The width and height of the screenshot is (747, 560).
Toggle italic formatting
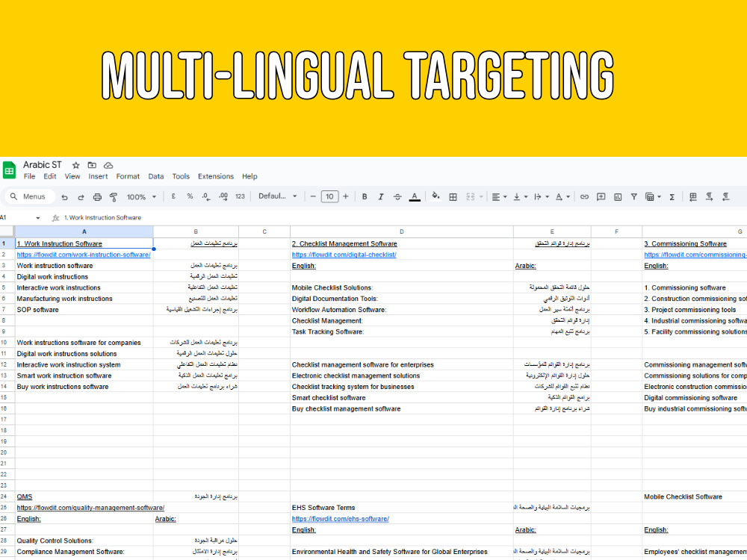[381, 196]
